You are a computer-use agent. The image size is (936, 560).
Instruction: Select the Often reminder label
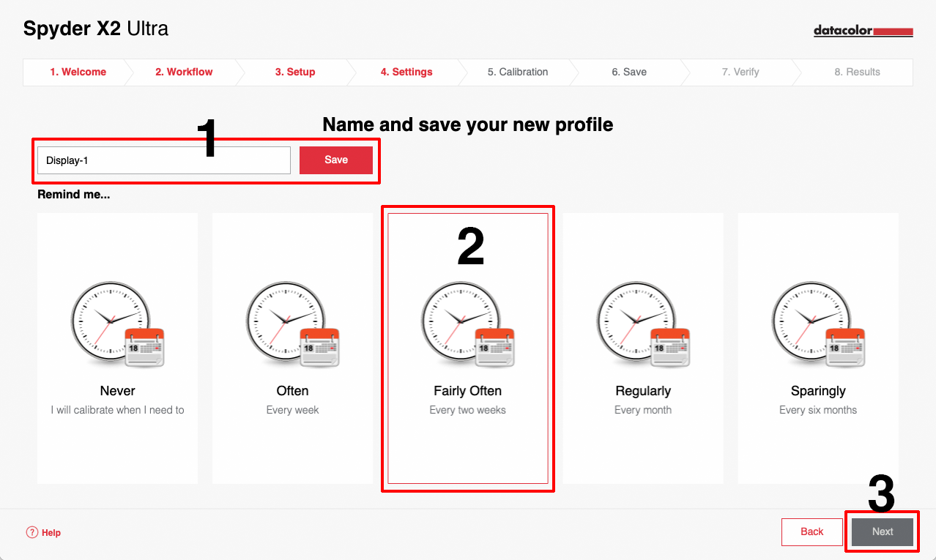tap(292, 391)
